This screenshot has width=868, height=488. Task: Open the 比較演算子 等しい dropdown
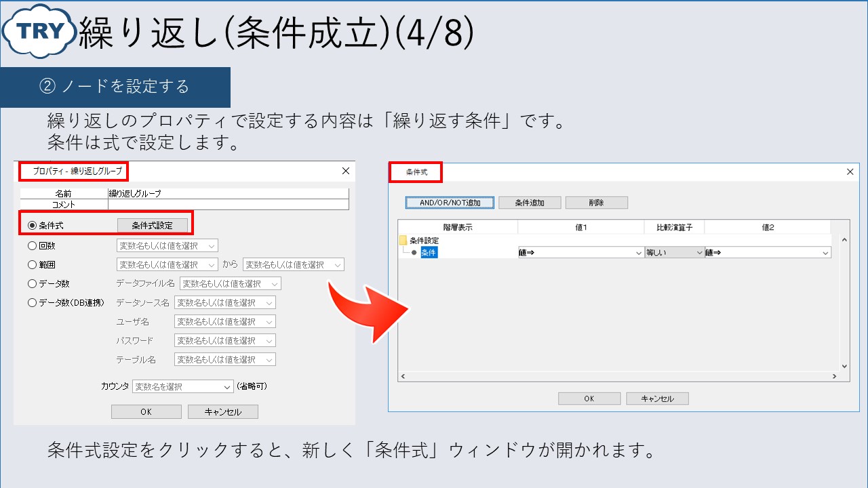(x=674, y=253)
